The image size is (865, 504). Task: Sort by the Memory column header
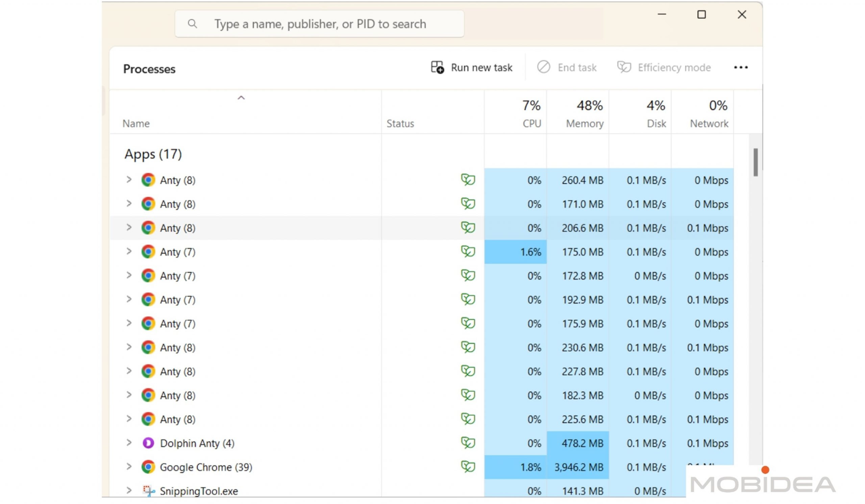[578, 112]
